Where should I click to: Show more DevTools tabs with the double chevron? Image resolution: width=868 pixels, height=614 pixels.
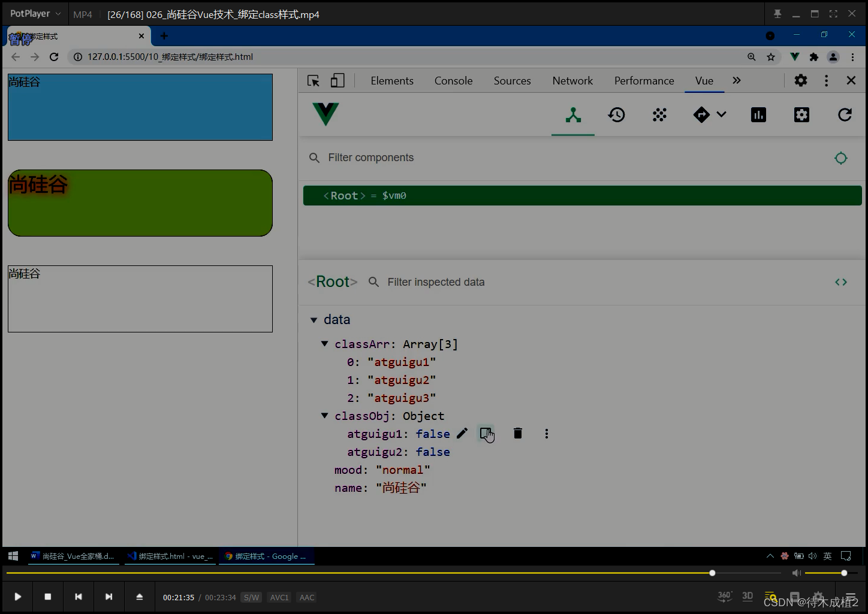737,80
